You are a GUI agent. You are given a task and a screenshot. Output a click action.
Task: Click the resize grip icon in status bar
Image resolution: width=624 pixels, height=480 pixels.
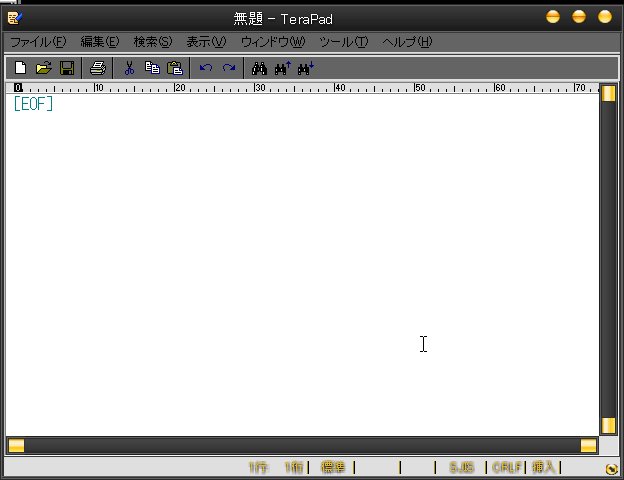pos(610,469)
